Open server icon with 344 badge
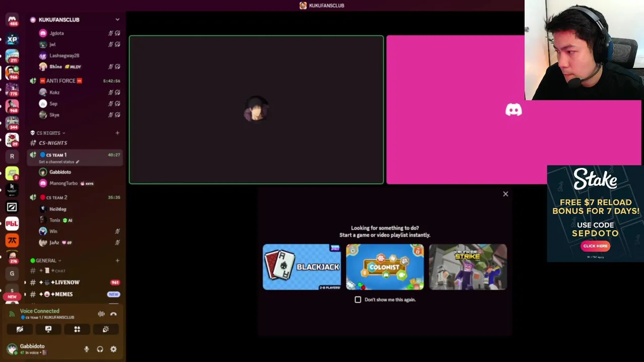Screen dimensions: 644x362 [12, 123]
